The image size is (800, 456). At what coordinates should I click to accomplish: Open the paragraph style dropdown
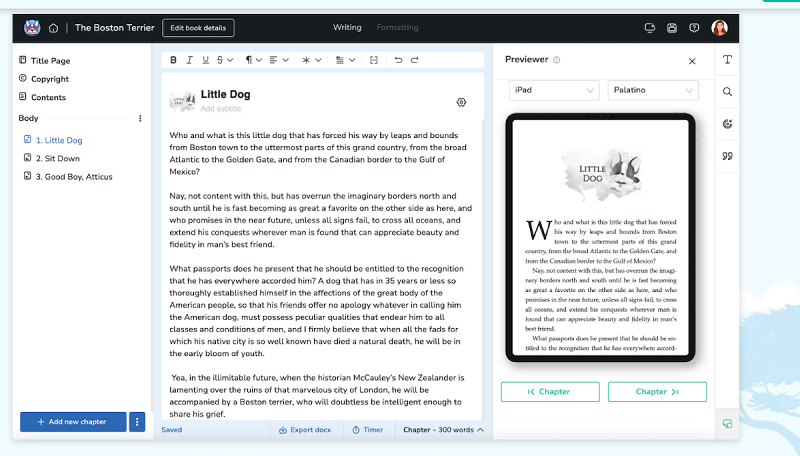tap(254, 60)
